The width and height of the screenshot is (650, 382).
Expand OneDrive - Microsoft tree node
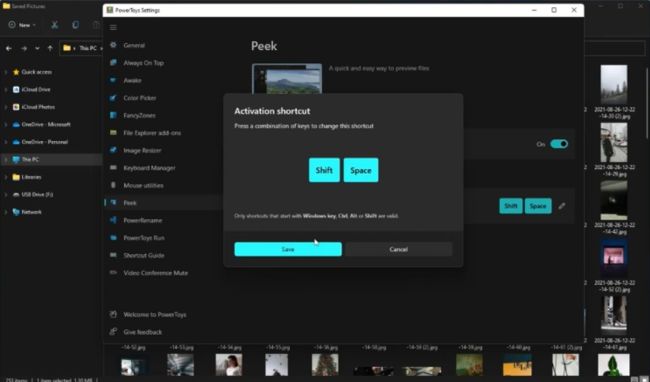tap(6, 124)
